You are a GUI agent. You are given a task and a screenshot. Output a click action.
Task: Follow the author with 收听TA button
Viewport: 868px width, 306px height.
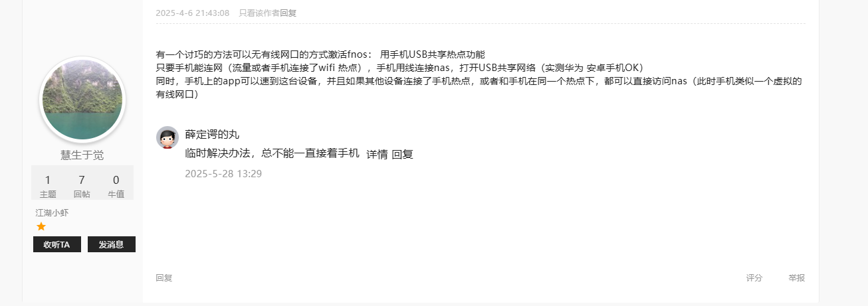click(x=57, y=244)
